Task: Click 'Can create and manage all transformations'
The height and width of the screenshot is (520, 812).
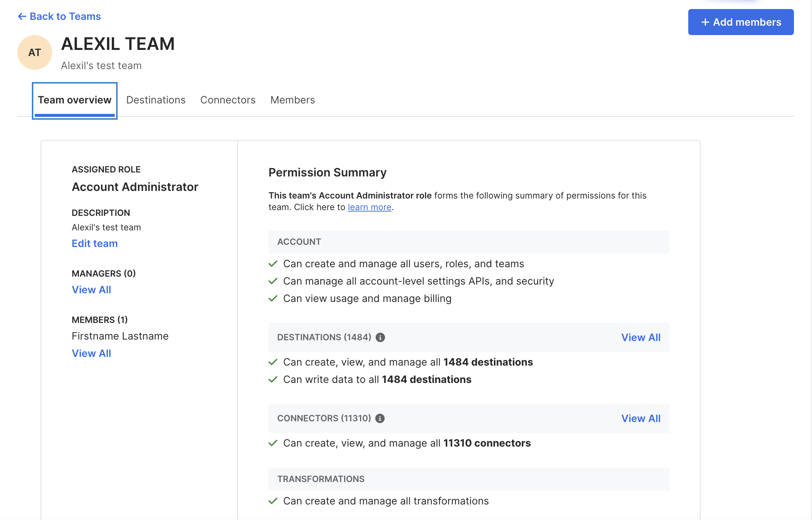Action: [386, 501]
